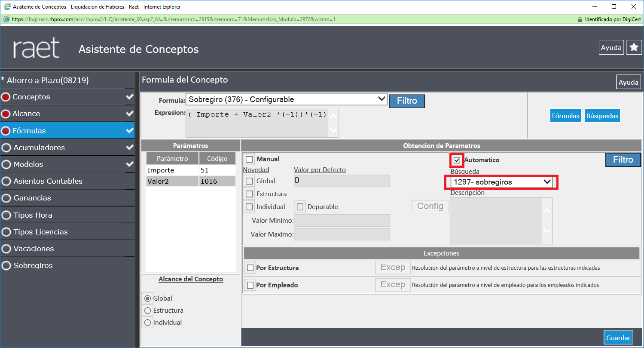644x348 pixels.
Task: Click the empty bullet beside Modelos
Action: click(6, 164)
